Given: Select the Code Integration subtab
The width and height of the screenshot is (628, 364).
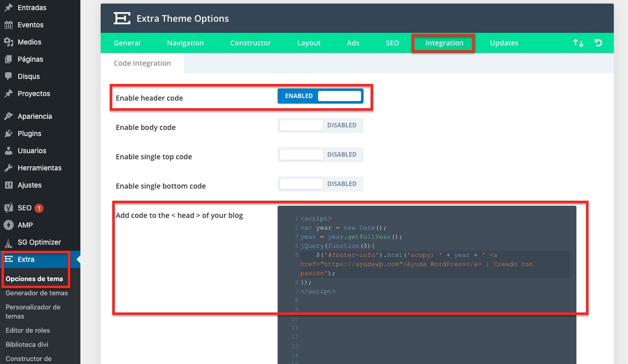Looking at the screenshot, I should (142, 63).
